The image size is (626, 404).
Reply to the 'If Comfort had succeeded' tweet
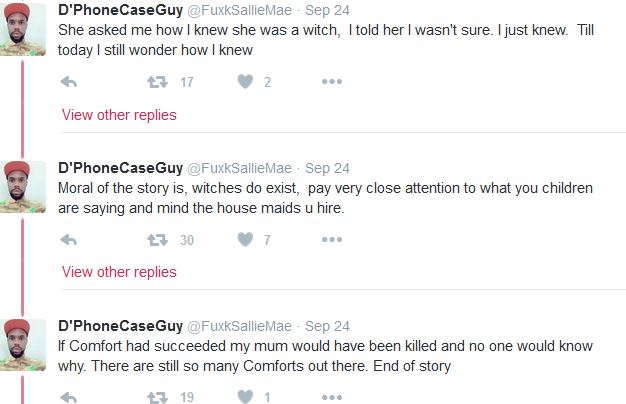point(69,397)
